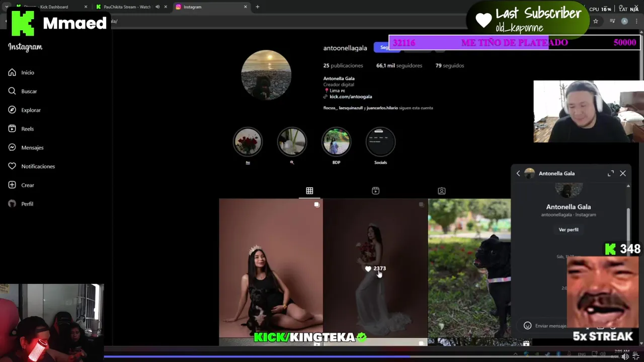Expand the Antonella Gala chat window
Viewport: 644px width, 362px height.
[x=610, y=173]
